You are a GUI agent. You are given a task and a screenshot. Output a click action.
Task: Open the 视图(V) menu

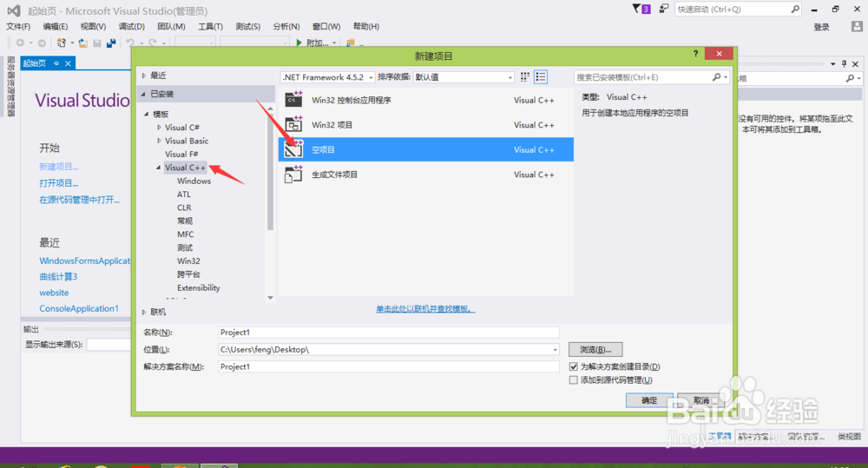[93, 27]
